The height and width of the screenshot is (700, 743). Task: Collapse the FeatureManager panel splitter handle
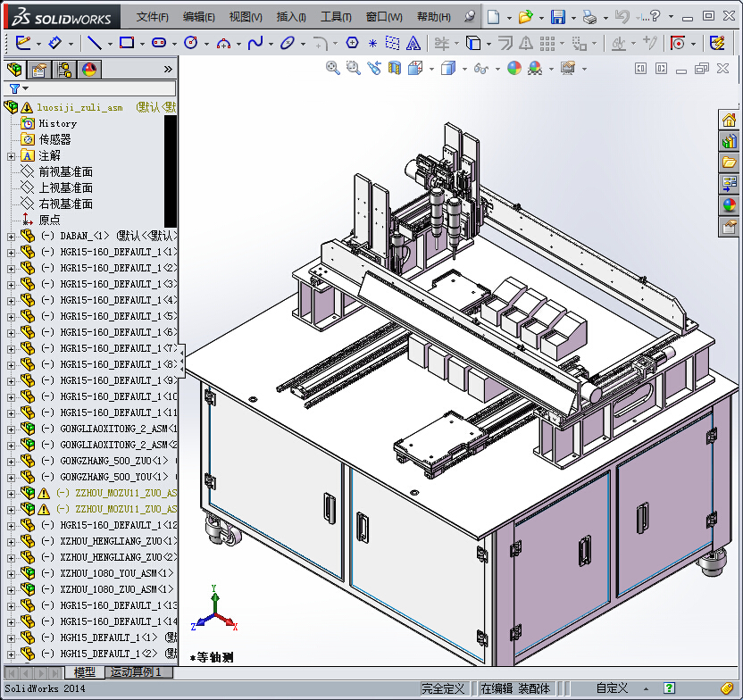point(181,362)
